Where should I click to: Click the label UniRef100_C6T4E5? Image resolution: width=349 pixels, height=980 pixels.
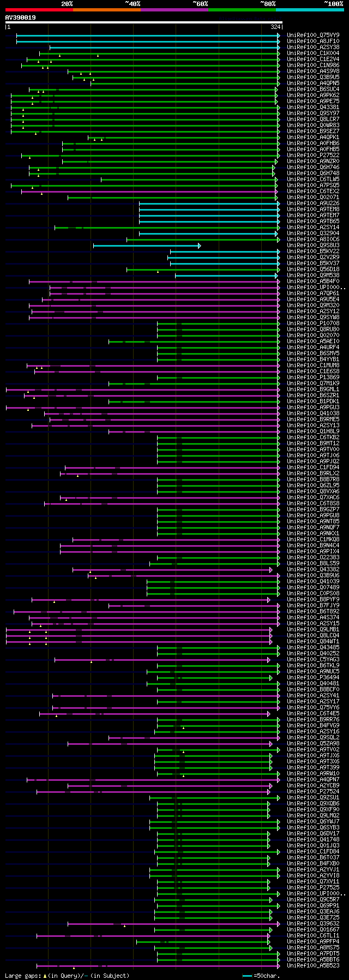[x=313, y=713]
